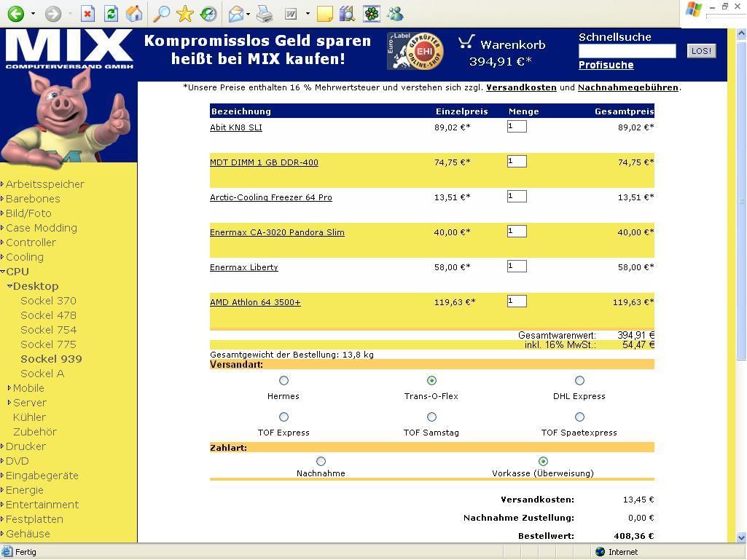This screenshot has height=560, width=747.
Task: Choose Nachnahme payment method
Action: pyautogui.click(x=321, y=462)
